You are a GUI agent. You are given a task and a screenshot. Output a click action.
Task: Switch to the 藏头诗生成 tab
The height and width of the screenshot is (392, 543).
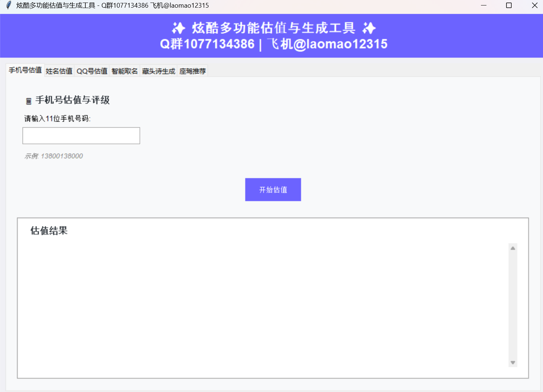click(x=158, y=70)
